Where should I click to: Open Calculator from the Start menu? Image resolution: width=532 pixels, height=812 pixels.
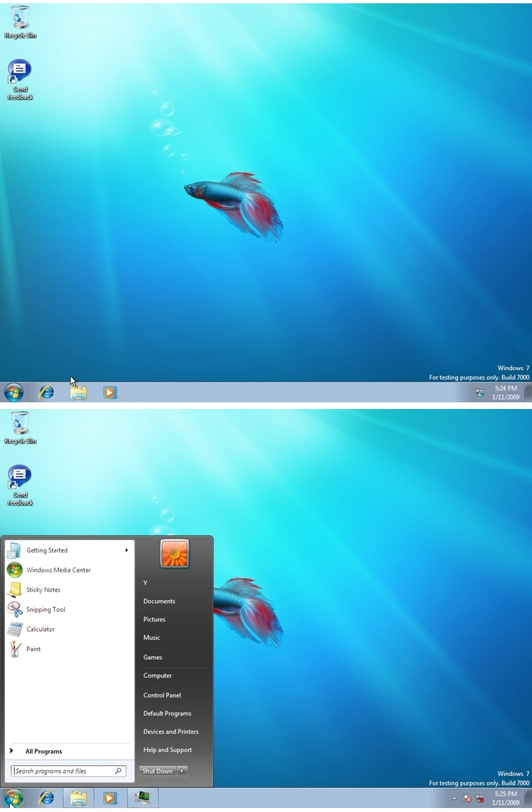coord(69,629)
